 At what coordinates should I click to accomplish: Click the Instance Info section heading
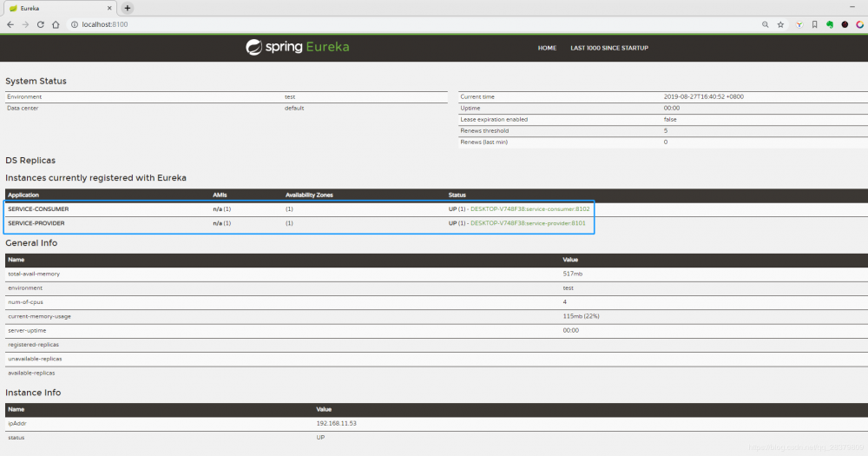pos(33,393)
